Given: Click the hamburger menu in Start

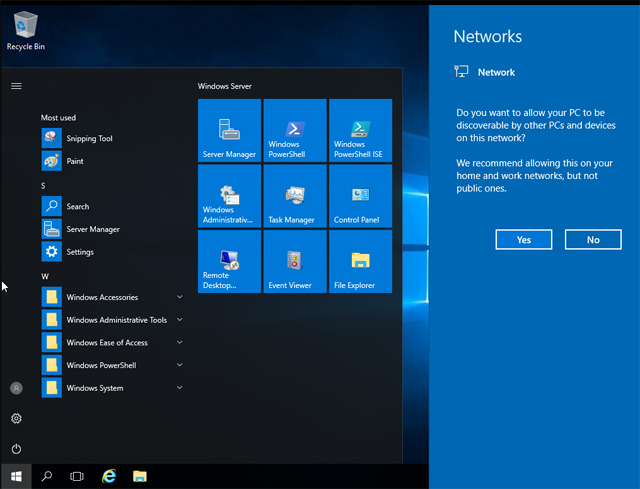Looking at the screenshot, I should pyautogui.click(x=16, y=86).
